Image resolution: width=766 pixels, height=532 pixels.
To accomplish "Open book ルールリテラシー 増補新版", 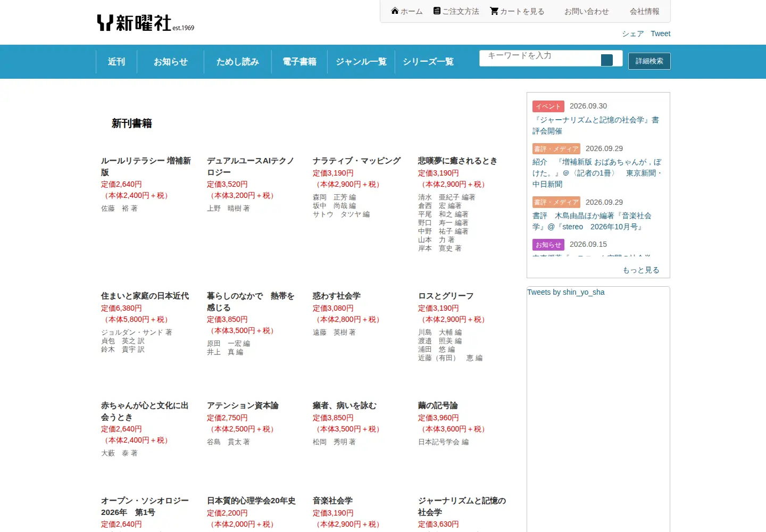I will [146, 167].
